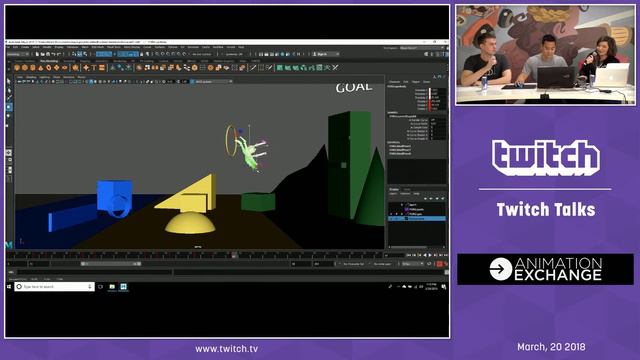The image size is (640, 360).
Task: Create a polygon cylinder from the shelf
Action: [33, 68]
